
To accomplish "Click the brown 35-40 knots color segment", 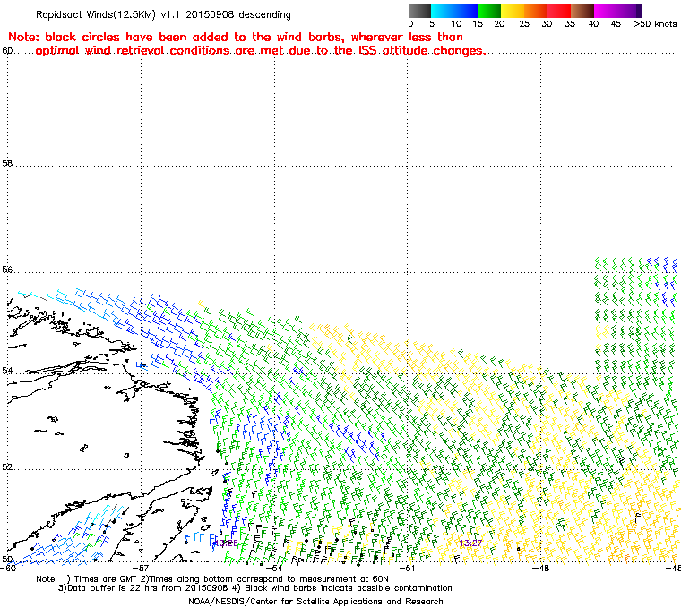I will coord(582,11).
